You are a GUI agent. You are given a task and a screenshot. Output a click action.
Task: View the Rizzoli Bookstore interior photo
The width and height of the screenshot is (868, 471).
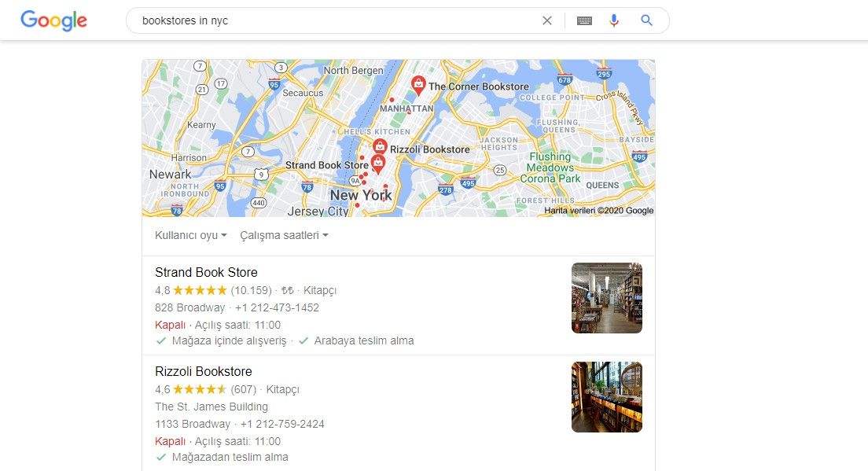pyautogui.click(x=607, y=397)
